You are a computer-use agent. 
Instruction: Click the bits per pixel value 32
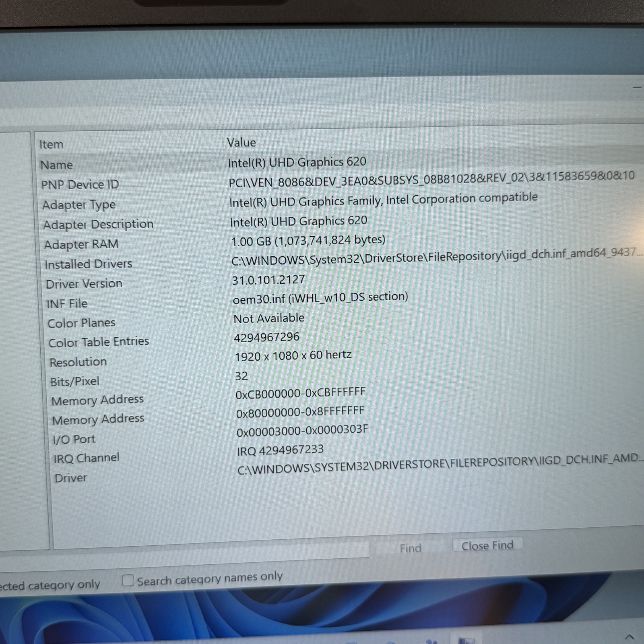tap(242, 376)
